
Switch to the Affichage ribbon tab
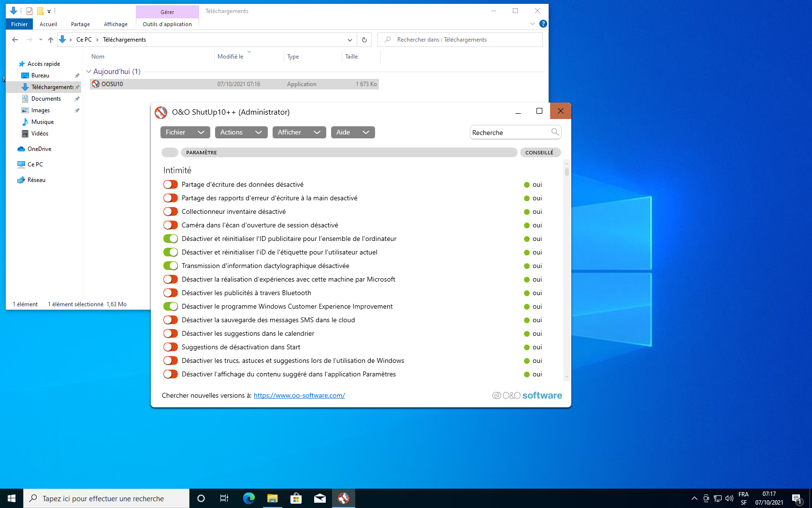[x=116, y=24]
